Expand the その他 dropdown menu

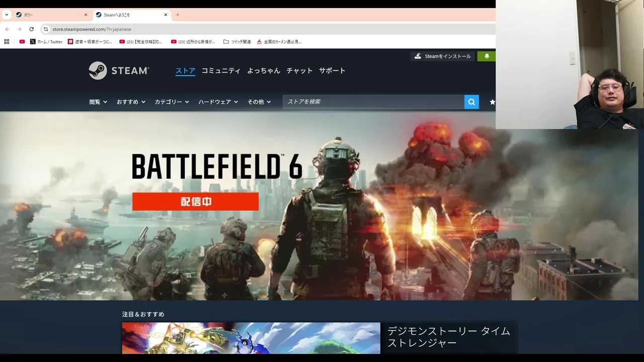259,102
